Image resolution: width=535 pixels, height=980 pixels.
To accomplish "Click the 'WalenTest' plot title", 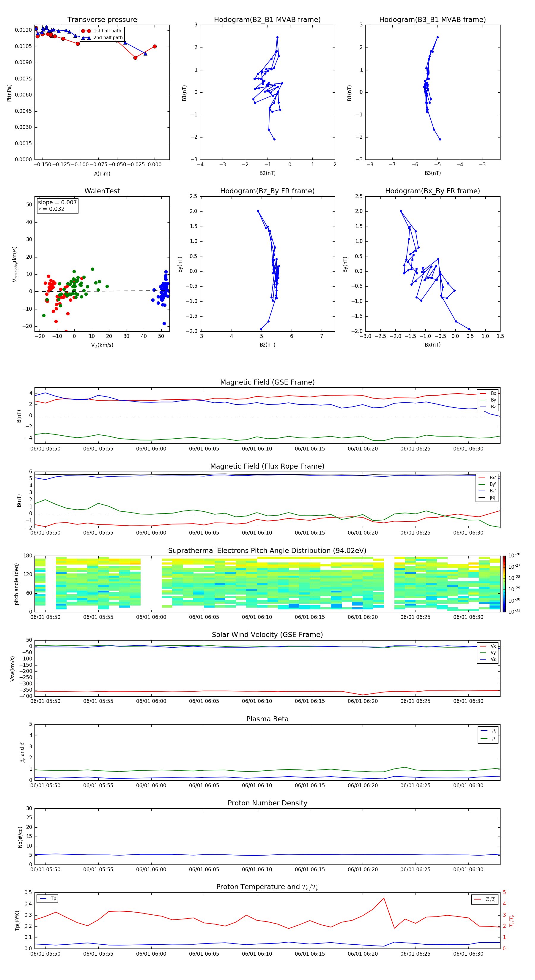I will [102, 191].
